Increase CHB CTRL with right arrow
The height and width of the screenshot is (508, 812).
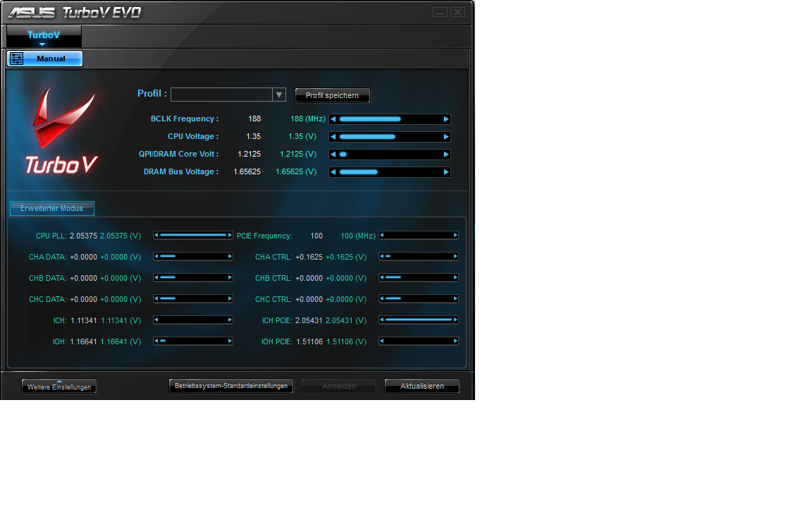(456, 278)
